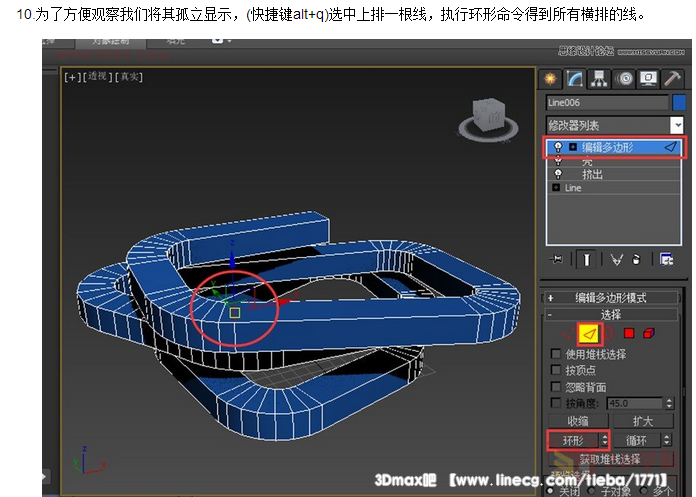The image size is (696, 497).
Task: Click the Pin Stack icon
Action: coord(555,259)
